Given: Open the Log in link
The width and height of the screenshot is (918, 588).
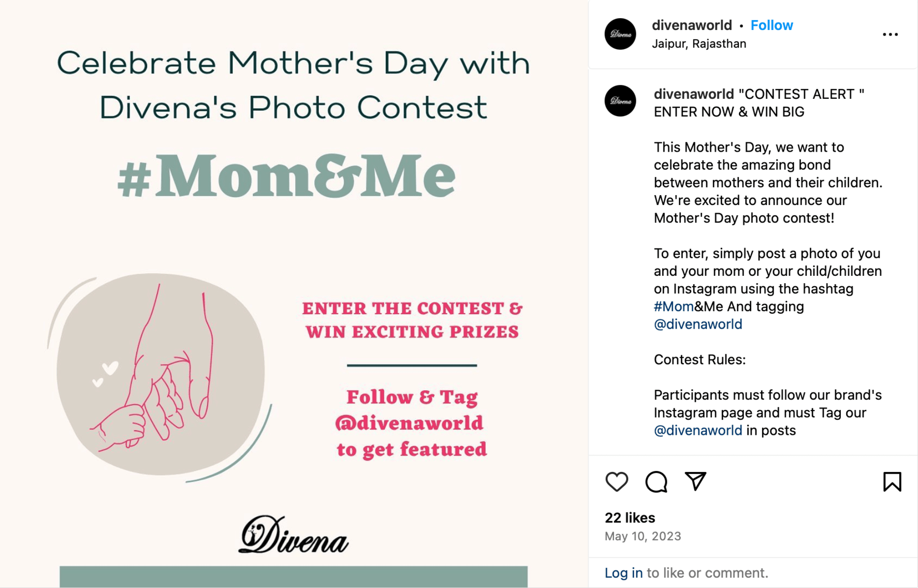Looking at the screenshot, I should [x=623, y=573].
